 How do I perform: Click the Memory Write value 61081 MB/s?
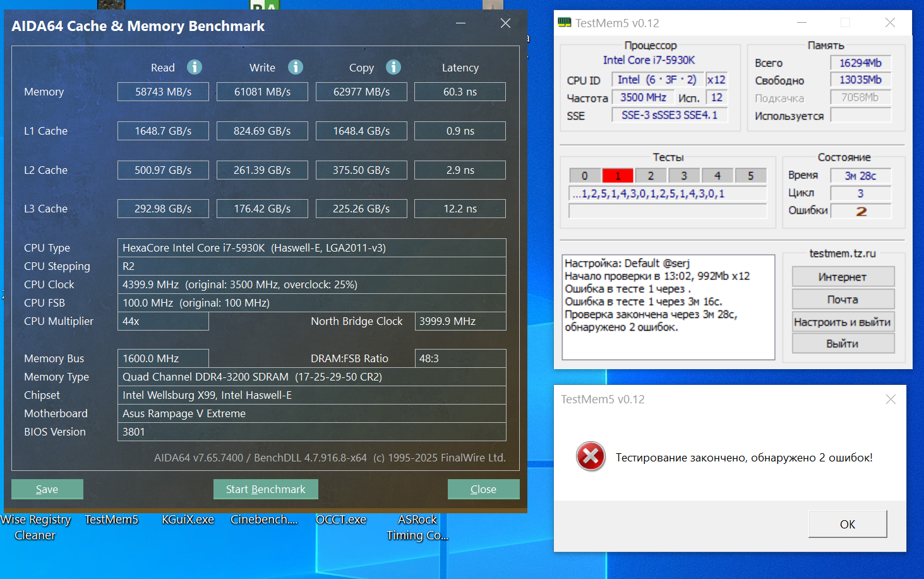pyautogui.click(x=262, y=92)
